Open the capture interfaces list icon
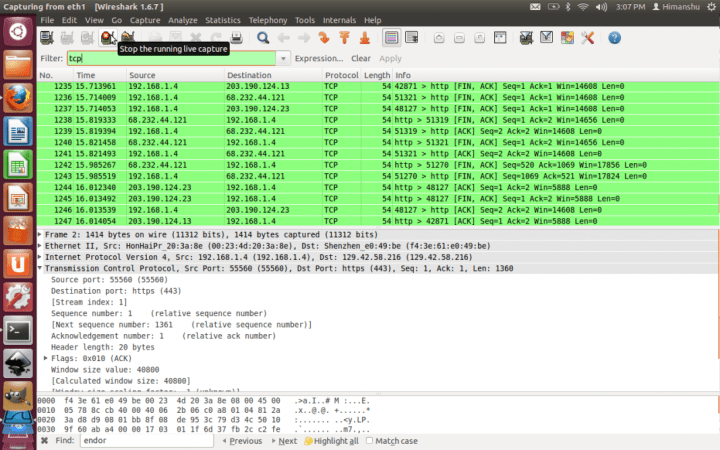This screenshot has width=720, height=450. (x=46, y=38)
